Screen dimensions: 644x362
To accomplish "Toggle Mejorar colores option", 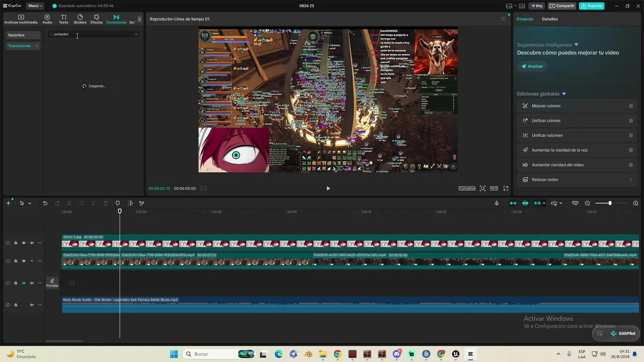I will point(631,106).
